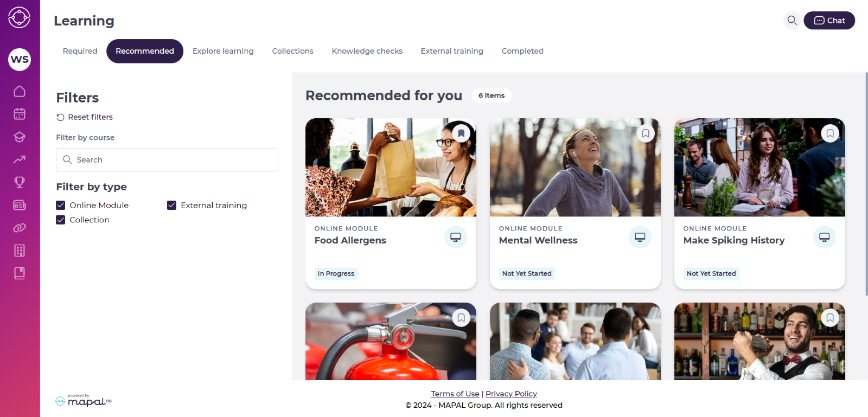868x417 pixels.
Task: Open the home icon in sidebar
Action: [20, 91]
